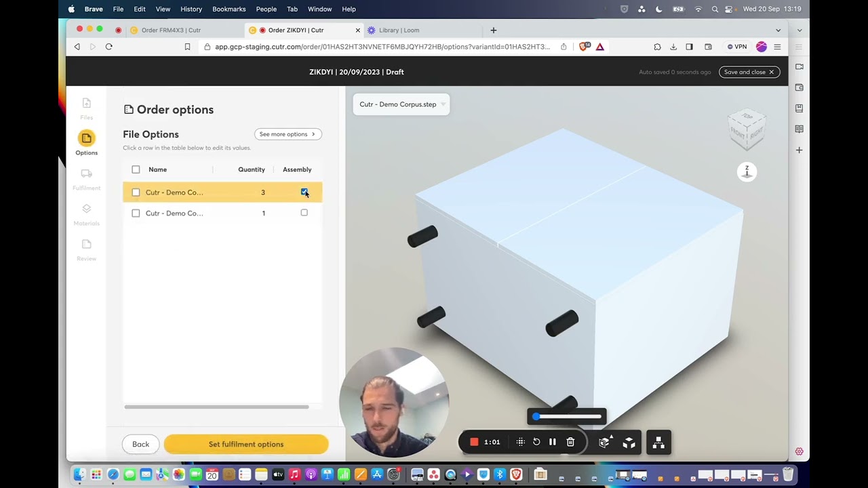Viewport: 868px width, 488px height.
Task: Click quantity value 1 in table
Action: pos(264,213)
